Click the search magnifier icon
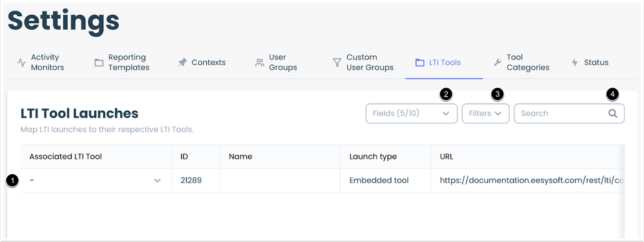The width and height of the screenshot is (644, 242). [613, 114]
